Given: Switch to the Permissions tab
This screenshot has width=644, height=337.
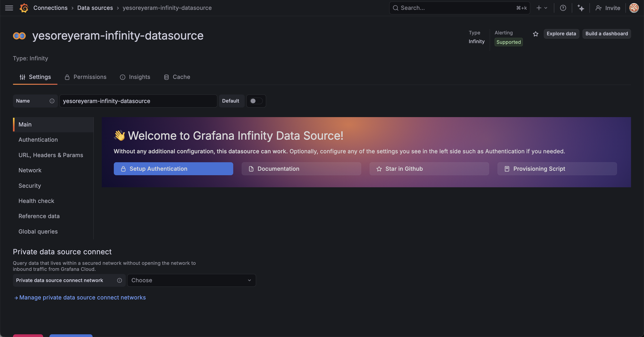Looking at the screenshot, I should (85, 77).
